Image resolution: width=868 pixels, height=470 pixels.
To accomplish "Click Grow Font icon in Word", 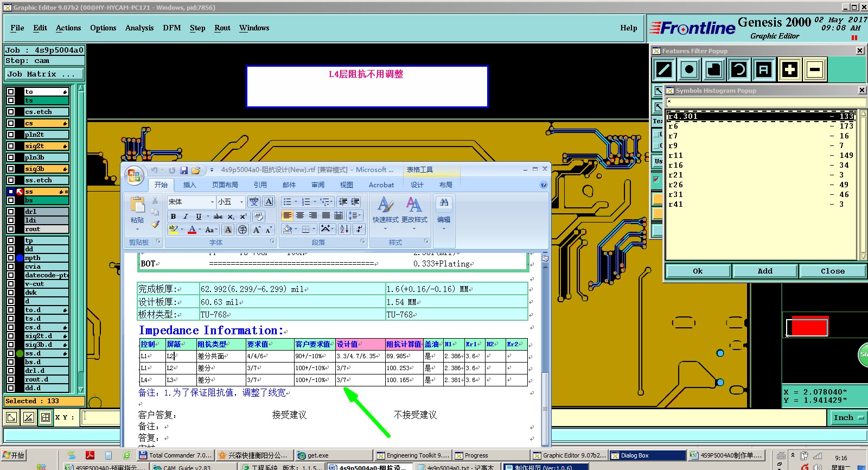I will coord(257,230).
